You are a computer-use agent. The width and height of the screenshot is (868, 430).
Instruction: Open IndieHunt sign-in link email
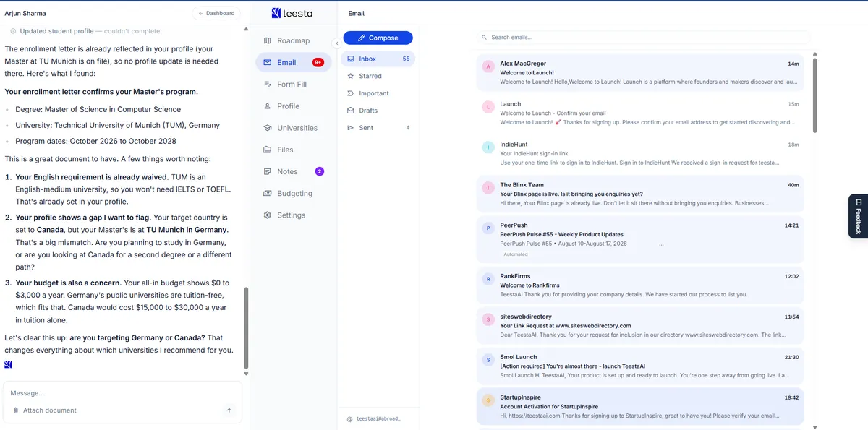pos(640,153)
